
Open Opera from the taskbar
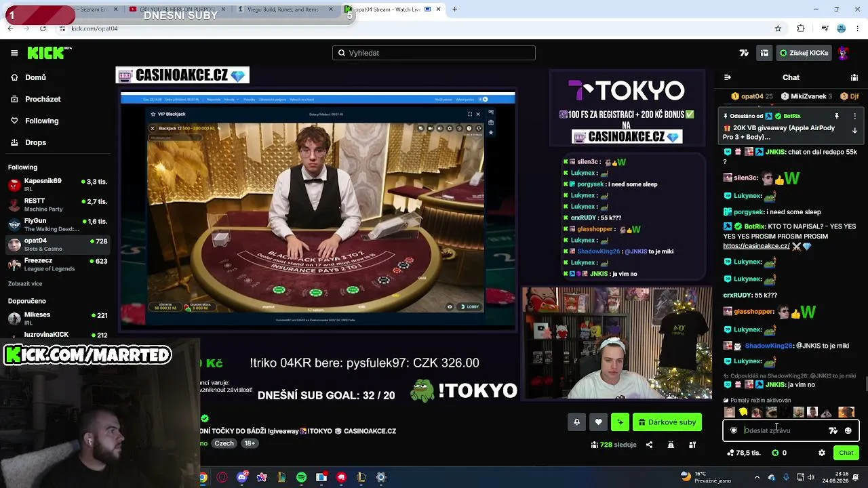(222, 477)
